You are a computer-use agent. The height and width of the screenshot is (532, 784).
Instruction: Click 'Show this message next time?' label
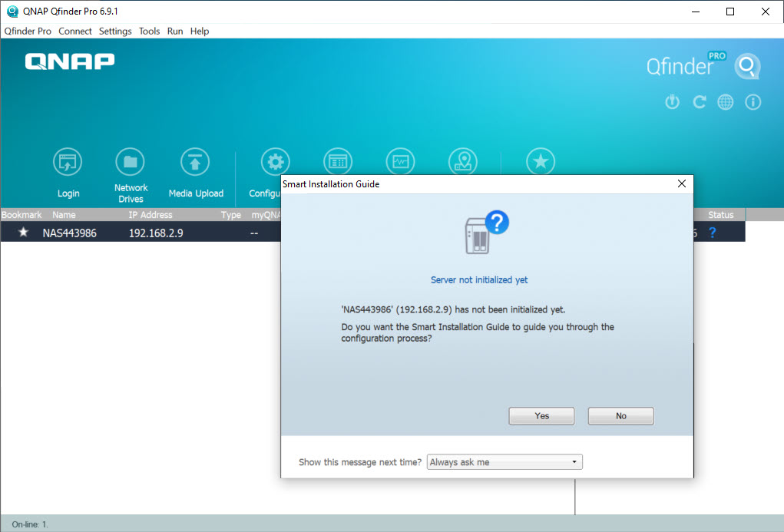[x=360, y=462]
